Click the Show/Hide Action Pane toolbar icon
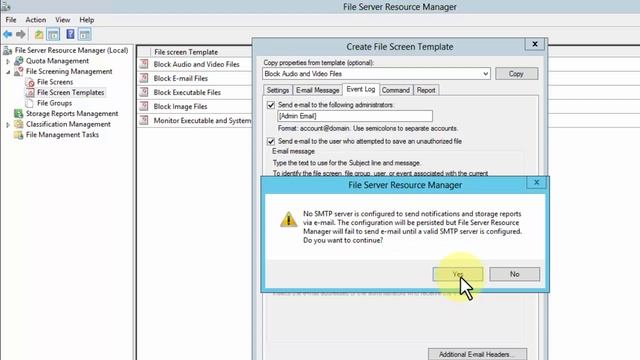 (84, 35)
